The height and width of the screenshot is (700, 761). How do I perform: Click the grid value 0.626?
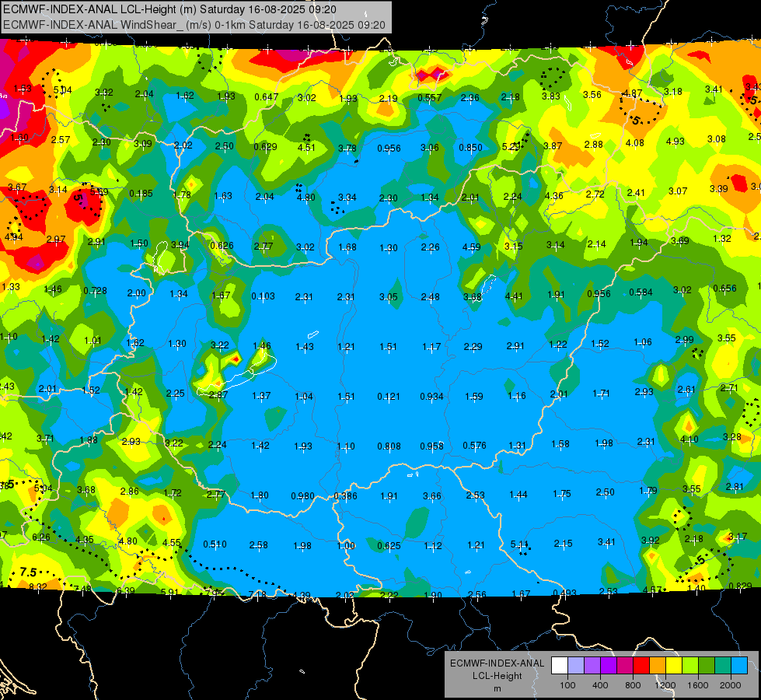(222, 246)
